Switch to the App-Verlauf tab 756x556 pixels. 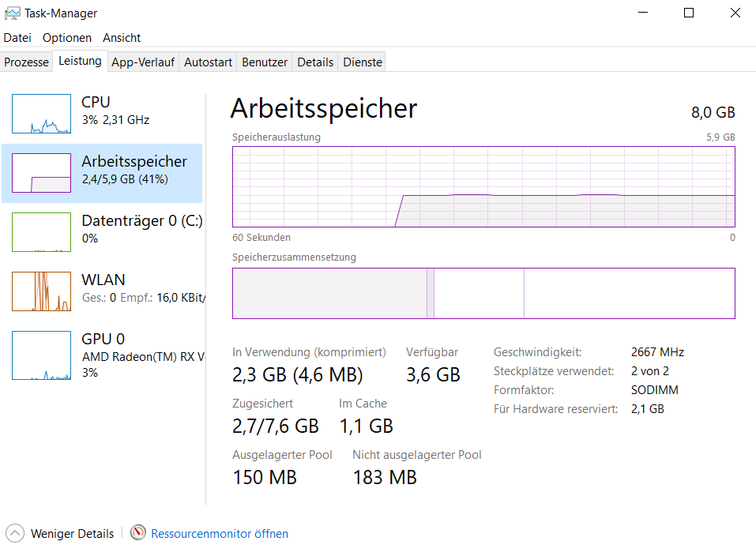tap(143, 62)
